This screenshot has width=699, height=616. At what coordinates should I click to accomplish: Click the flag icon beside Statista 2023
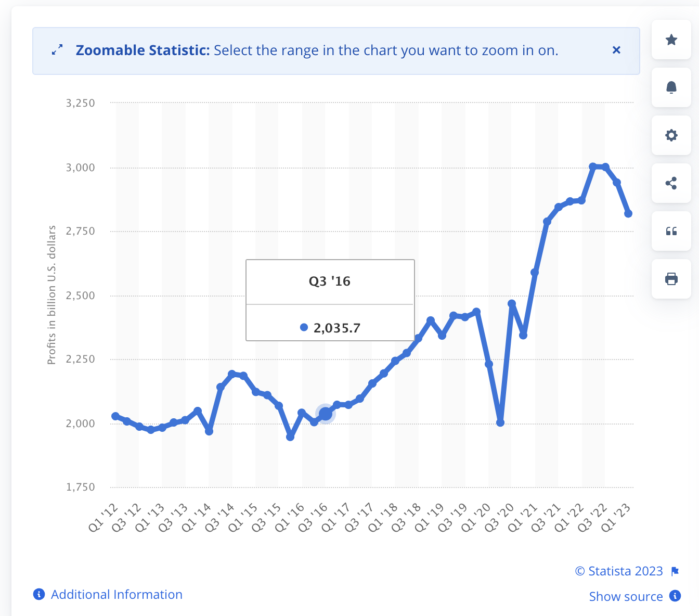675,572
